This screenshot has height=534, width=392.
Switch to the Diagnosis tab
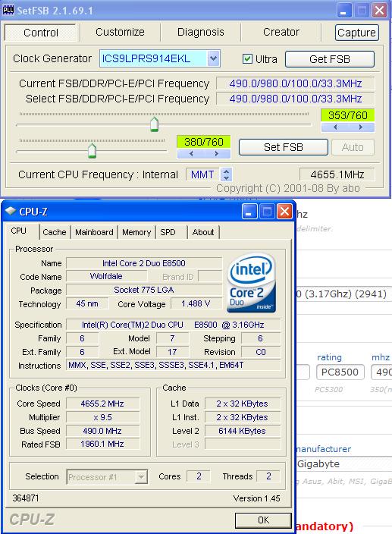[x=201, y=32]
